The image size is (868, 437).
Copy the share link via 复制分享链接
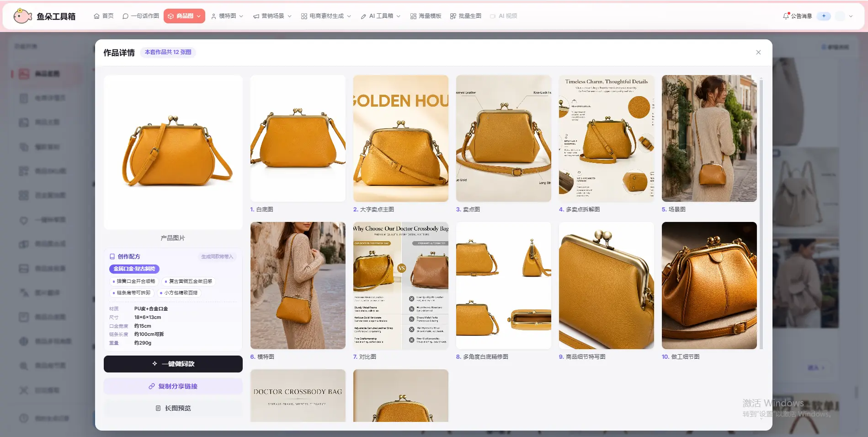(173, 386)
